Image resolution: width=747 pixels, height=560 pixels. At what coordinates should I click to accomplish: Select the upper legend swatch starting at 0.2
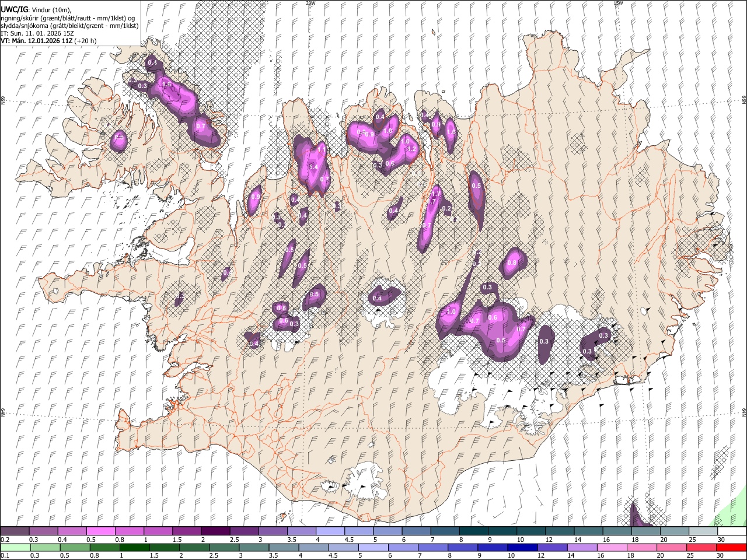tap(15, 531)
